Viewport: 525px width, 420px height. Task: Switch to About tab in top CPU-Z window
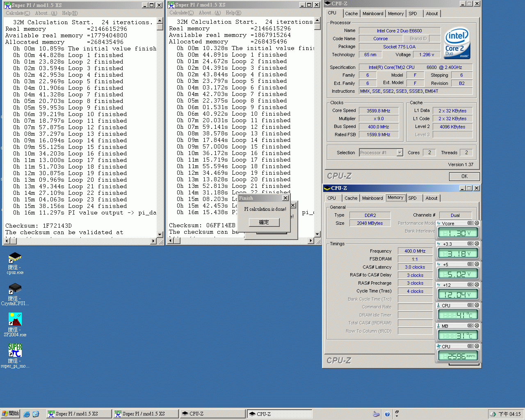(x=431, y=14)
